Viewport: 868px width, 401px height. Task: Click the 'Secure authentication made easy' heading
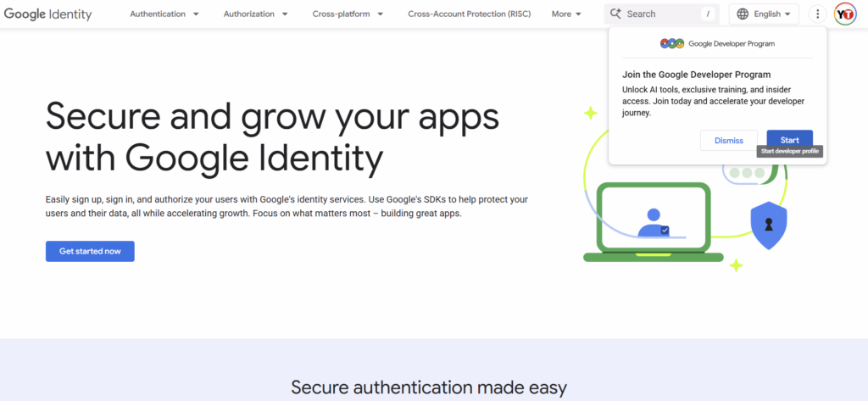[x=429, y=387]
